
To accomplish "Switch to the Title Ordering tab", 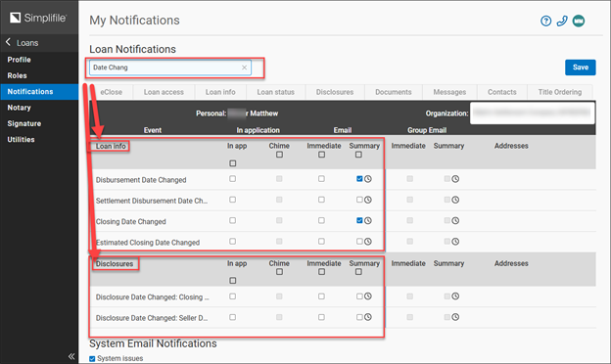I will 560,92.
